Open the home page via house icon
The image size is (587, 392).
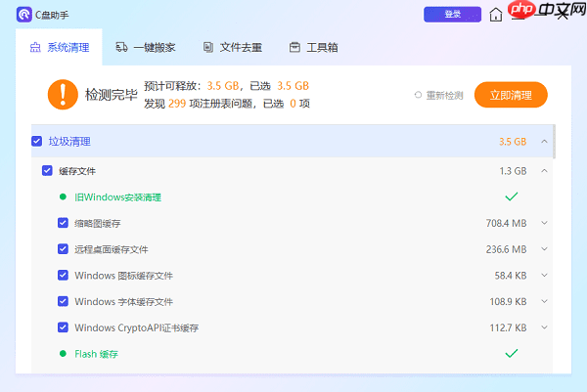(496, 15)
